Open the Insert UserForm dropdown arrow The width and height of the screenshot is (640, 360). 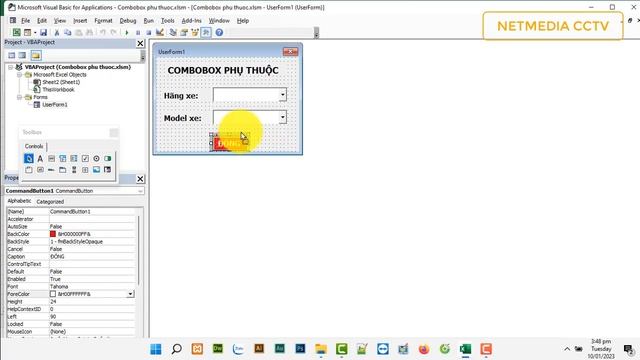point(35,32)
